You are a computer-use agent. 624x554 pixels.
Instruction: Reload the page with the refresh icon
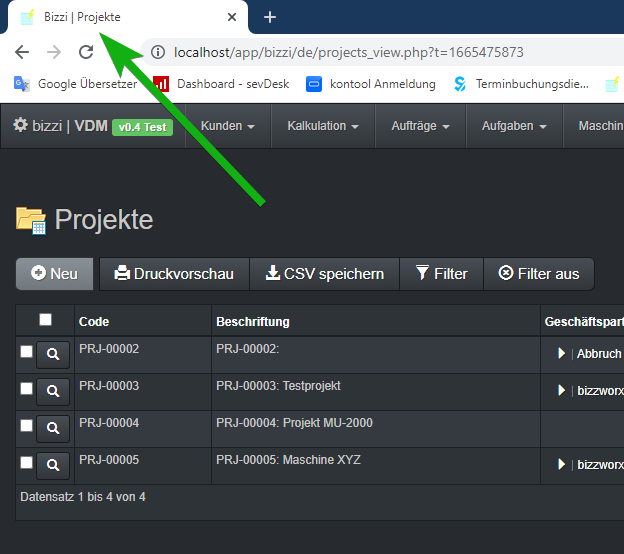pyautogui.click(x=86, y=52)
